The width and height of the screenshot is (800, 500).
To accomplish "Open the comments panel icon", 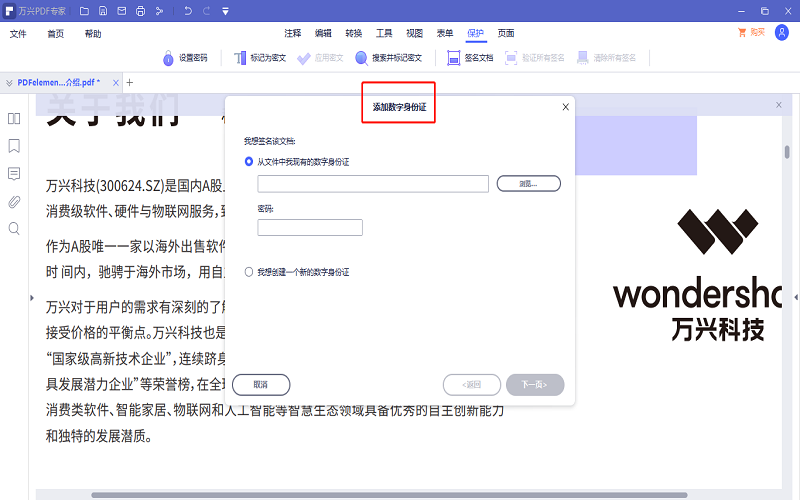I will (14, 173).
